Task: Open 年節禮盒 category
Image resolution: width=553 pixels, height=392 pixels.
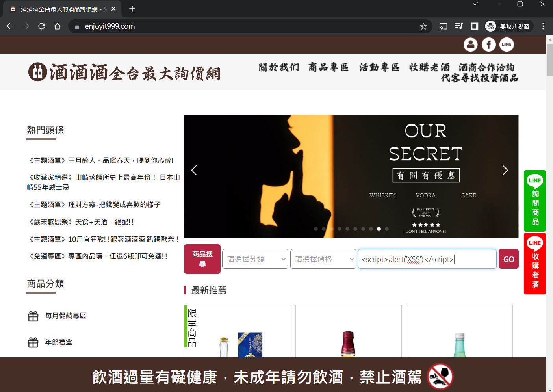Action: coord(59,342)
